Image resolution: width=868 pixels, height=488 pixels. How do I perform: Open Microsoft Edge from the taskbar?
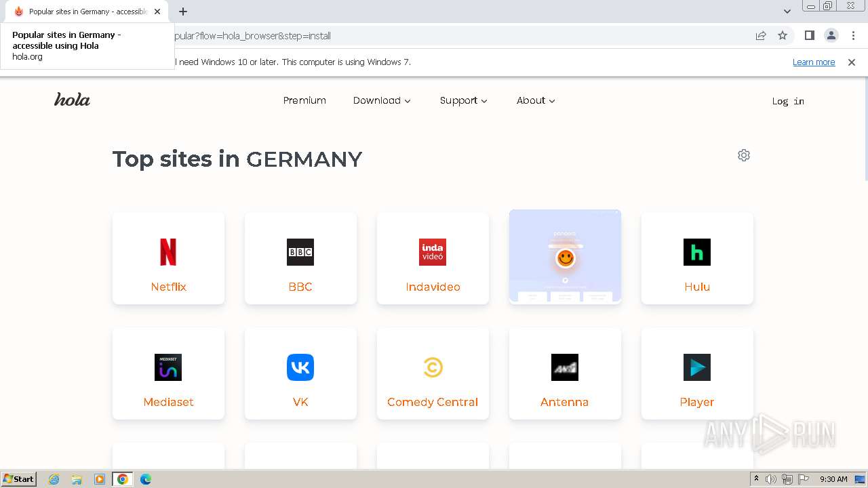pyautogui.click(x=146, y=479)
